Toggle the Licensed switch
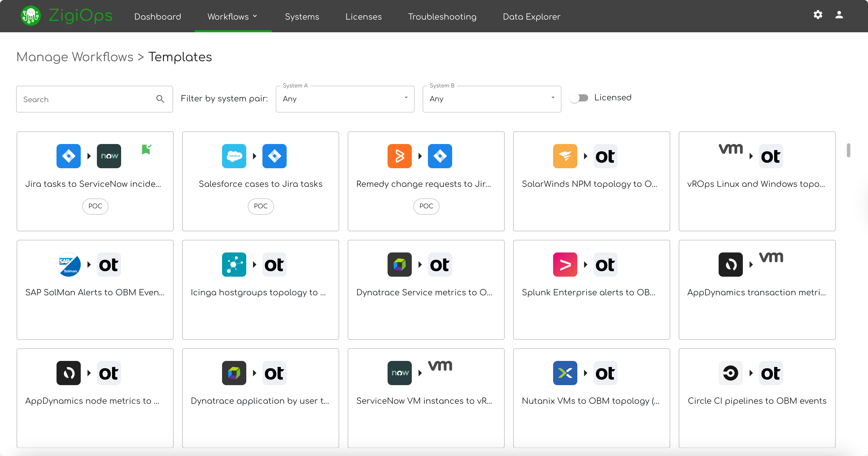The image size is (868, 456). pos(579,98)
